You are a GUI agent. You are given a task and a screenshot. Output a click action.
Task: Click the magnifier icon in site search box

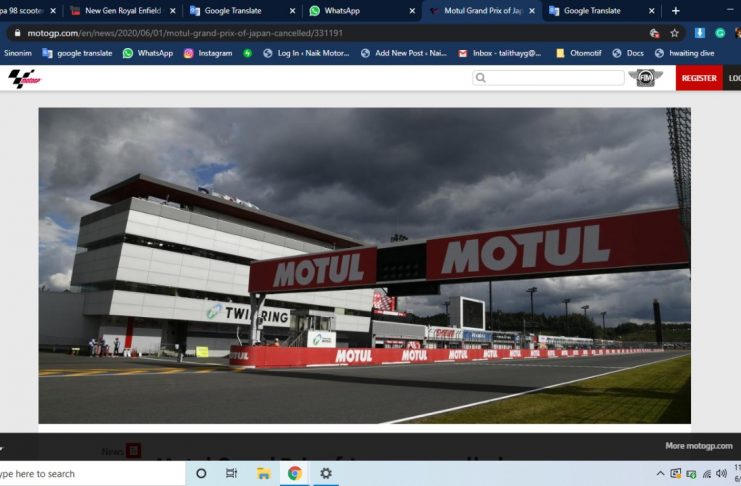(x=481, y=78)
